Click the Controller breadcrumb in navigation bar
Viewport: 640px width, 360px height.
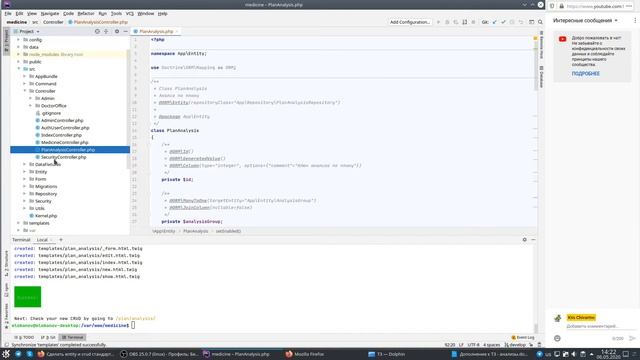coord(53,22)
